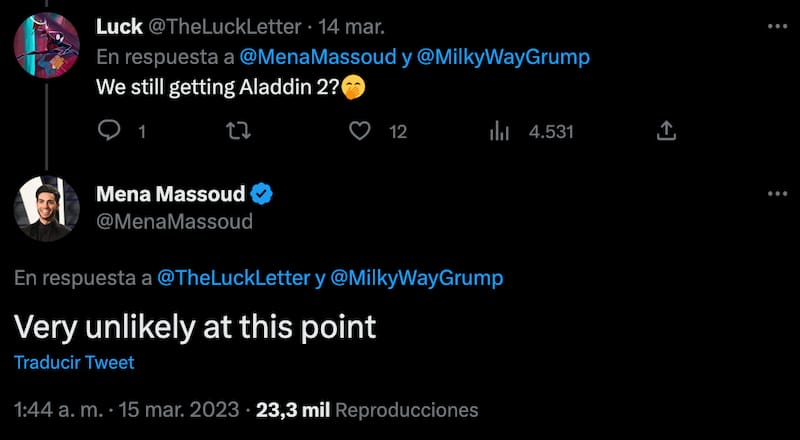800x440 pixels.
Task: Open Luck's profile avatar
Action: pyautogui.click(x=47, y=45)
